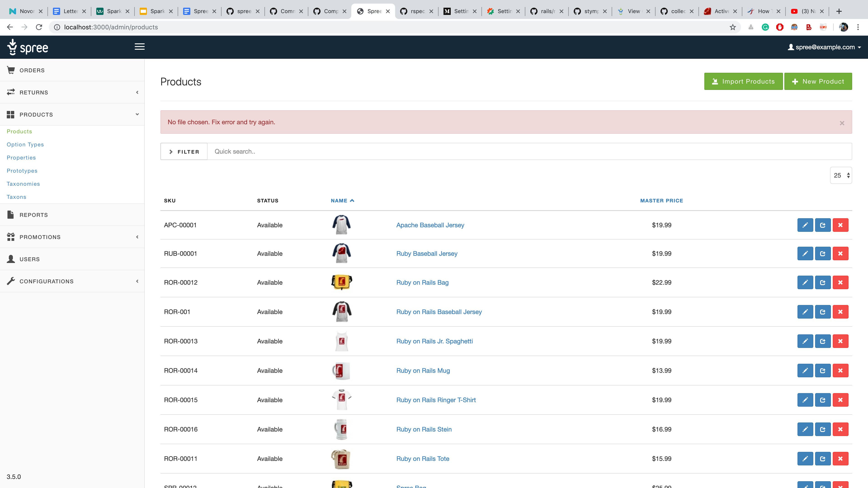Open the spree@example.com user dropdown

pos(824,47)
